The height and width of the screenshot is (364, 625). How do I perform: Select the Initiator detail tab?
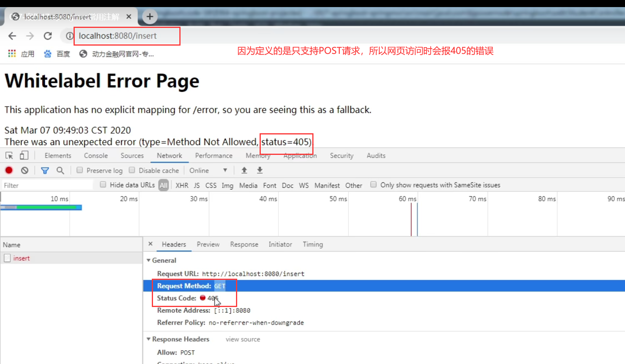click(280, 245)
